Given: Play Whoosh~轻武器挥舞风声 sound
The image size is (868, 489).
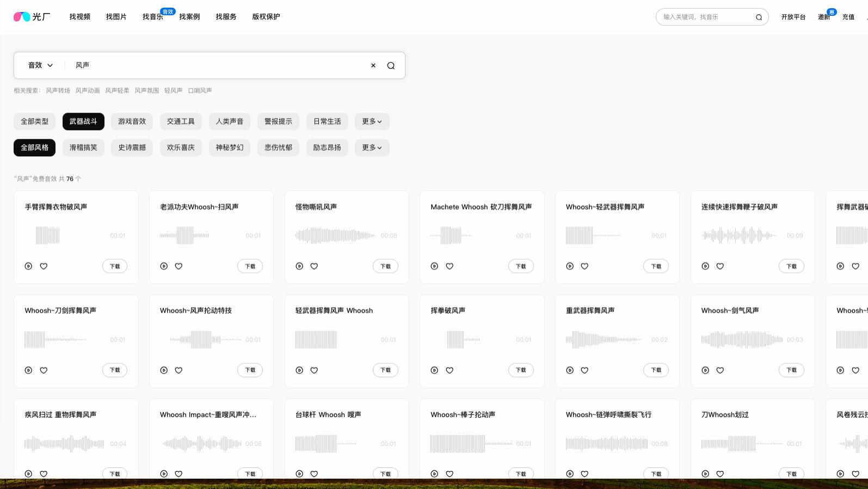Looking at the screenshot, I should [570, 266].
